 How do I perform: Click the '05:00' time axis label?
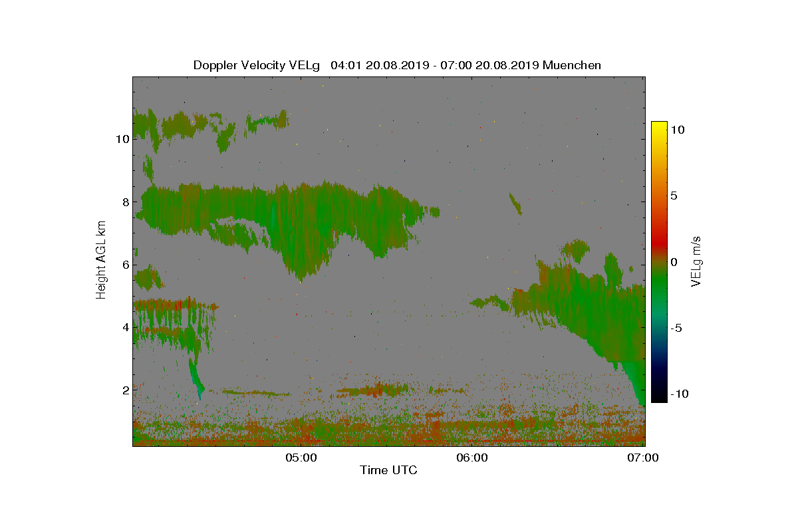pos(301,458)
